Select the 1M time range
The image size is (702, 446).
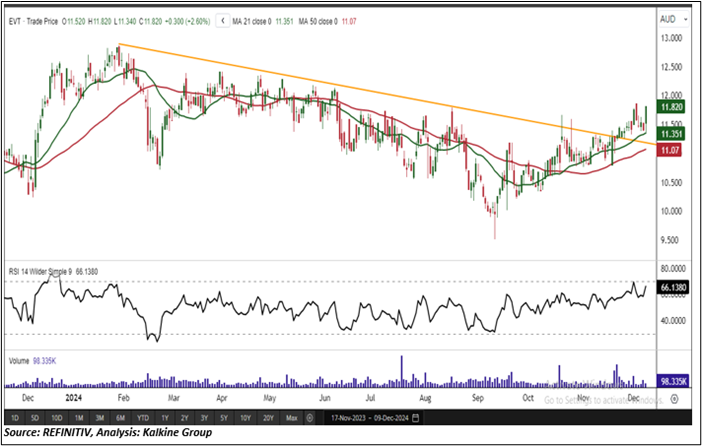tap(79, 418)
